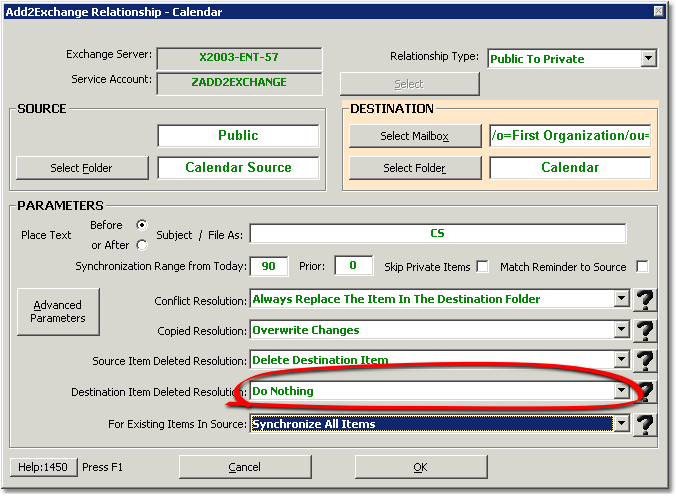Click the Source Select Folder button
Image resolution: width=676 pixels, height=496 pixels.
(x=82, y=168)
